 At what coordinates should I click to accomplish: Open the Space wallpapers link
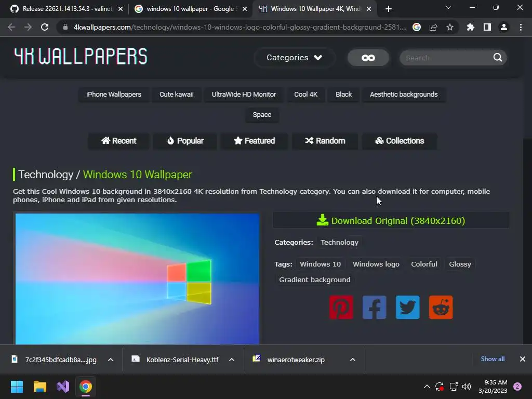(262, 115)
